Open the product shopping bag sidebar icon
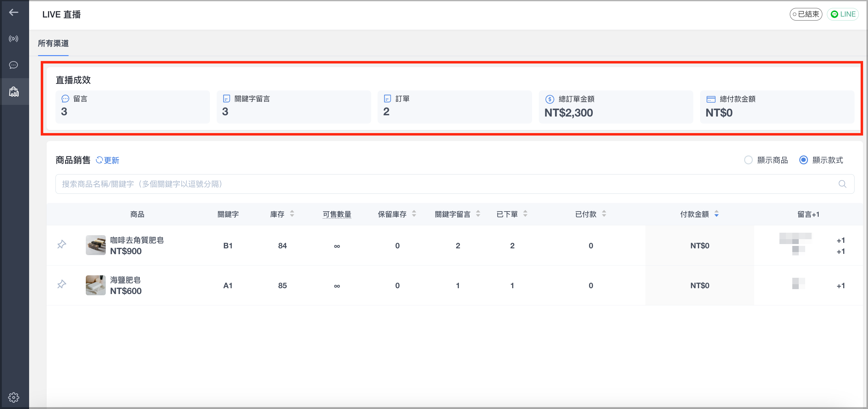The width and height of the screenshot is (868, 409). (x=14, y=91)
